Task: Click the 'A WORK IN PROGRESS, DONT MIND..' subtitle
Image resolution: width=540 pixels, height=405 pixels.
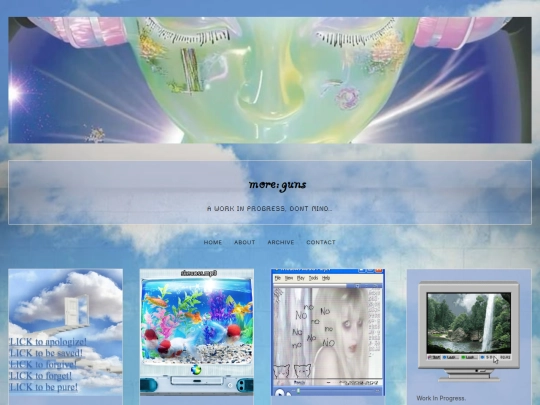Action: [x=270, y=208]
